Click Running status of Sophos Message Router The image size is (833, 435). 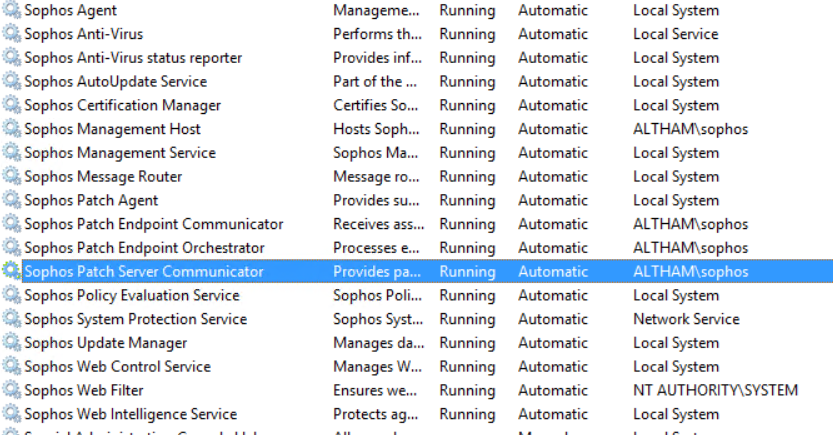click(468, 176)
